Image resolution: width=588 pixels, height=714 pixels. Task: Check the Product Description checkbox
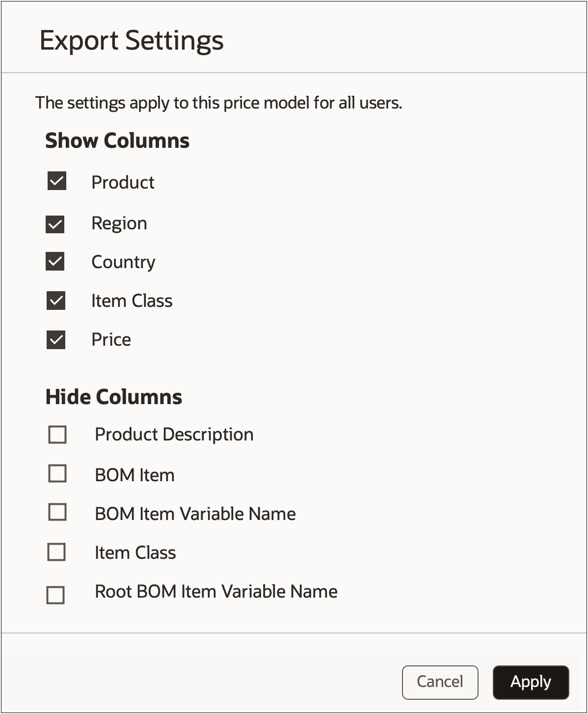57,434
